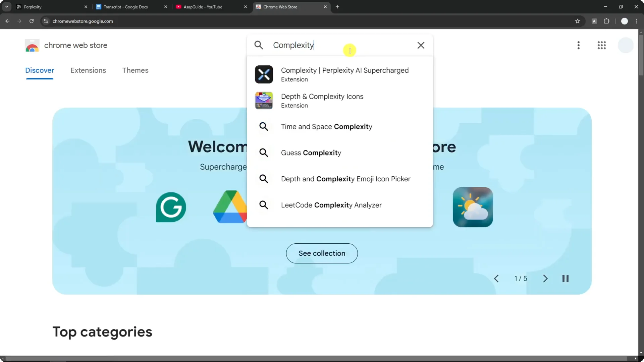Switch to the Extensions tab

pyautogui.click(x=88, y=70)
